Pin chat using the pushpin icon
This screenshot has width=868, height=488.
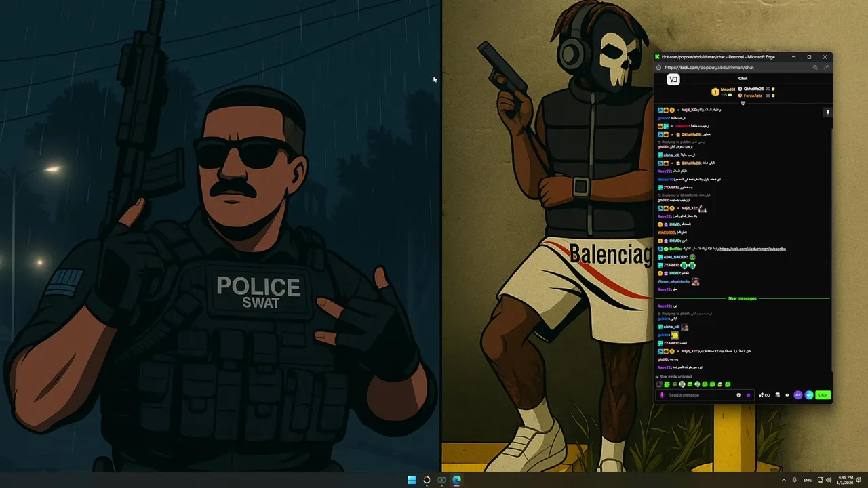(x=827, y=113)
